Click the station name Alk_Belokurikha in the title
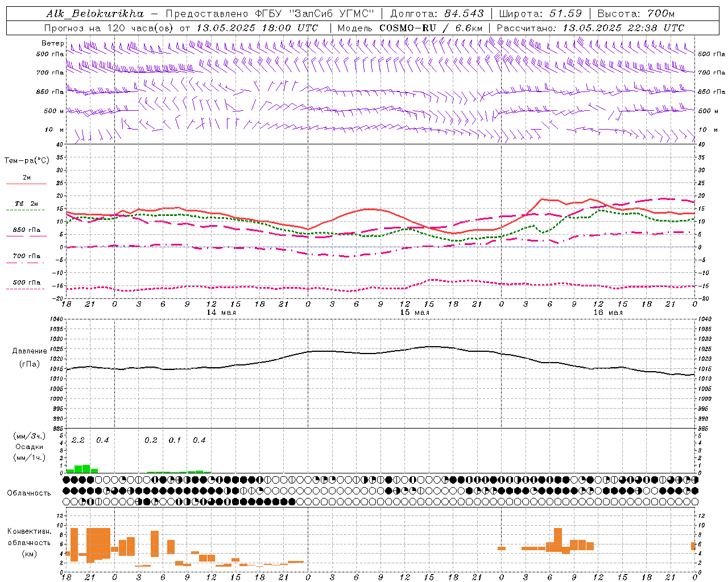The width and height of the screenshot is (728, 582). coord(95,14)
